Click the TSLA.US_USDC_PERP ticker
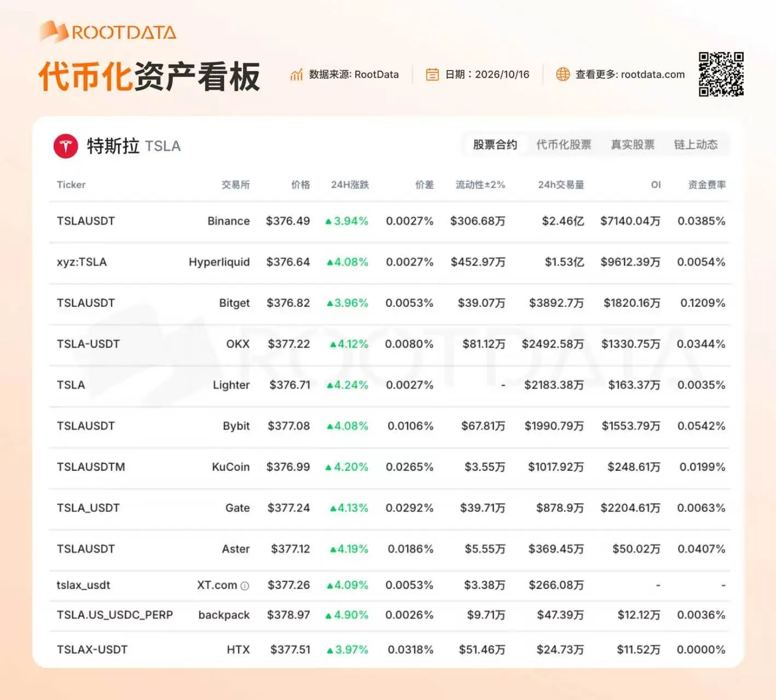776x700 pixels. coord(115,615)
